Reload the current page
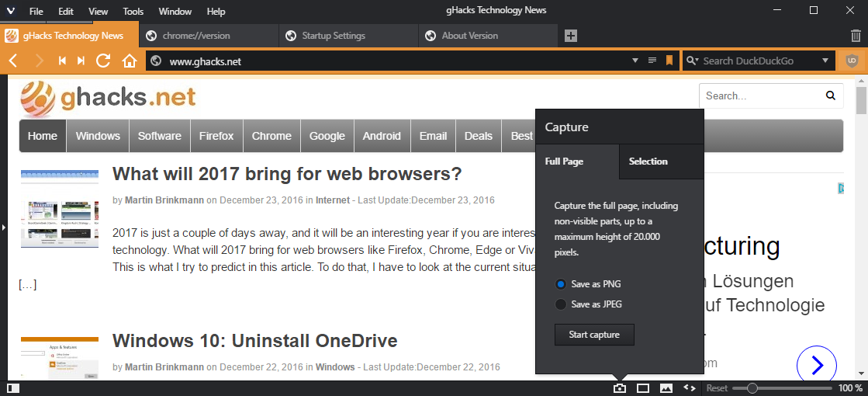This screenshot has width=868, height=396. click(103, 61)
